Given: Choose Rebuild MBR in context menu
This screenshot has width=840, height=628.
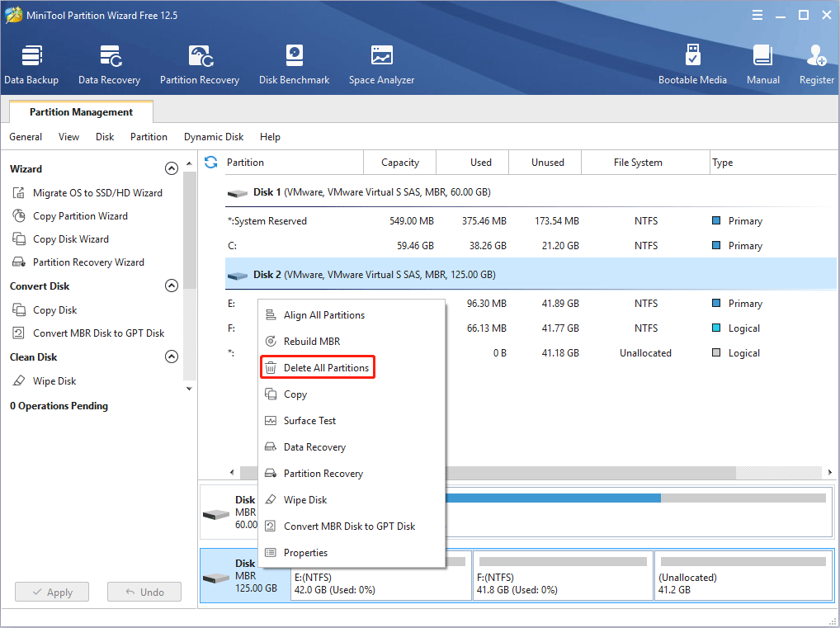Looking at the screenshot, I should click(312, 342).
